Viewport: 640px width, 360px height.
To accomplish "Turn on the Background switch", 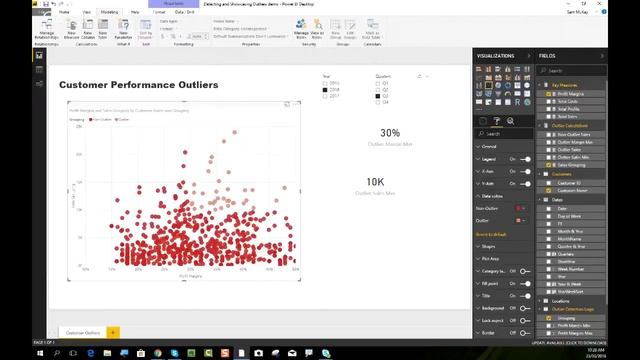I will tap(525, 308).
